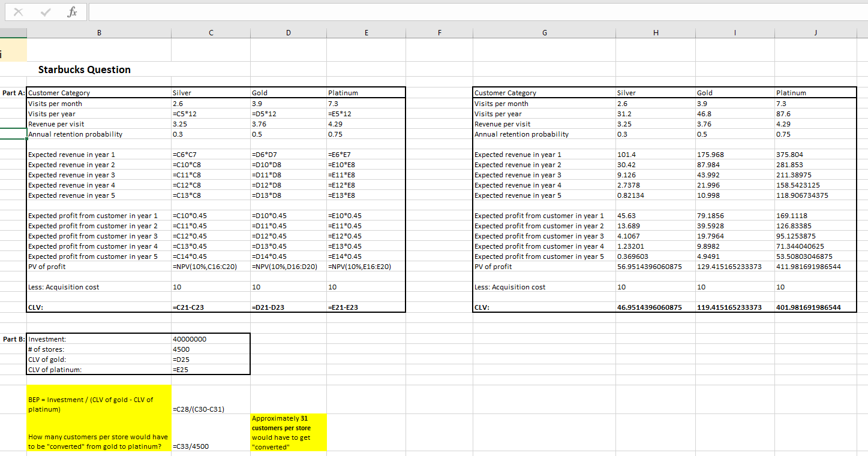
Task: Select column J header
Action: 815,34
